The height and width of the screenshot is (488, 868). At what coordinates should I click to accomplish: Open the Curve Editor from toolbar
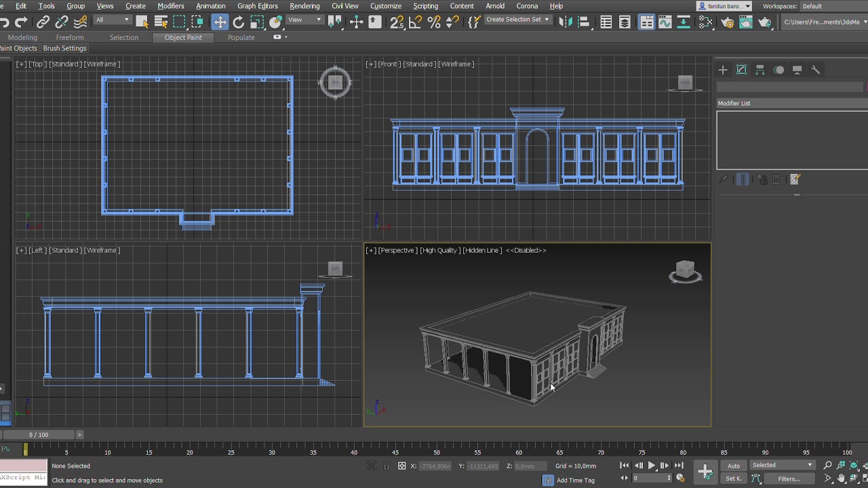point(665,22)
